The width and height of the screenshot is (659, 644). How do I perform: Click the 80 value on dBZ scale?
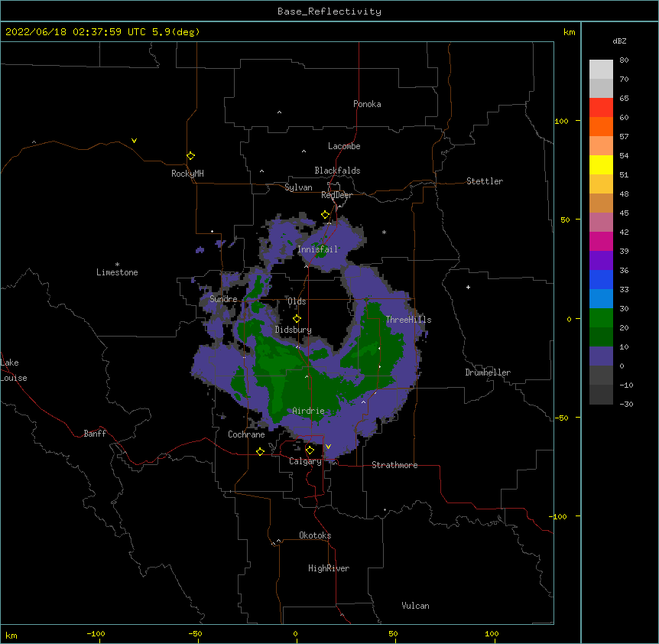click(x=624, y=60)
